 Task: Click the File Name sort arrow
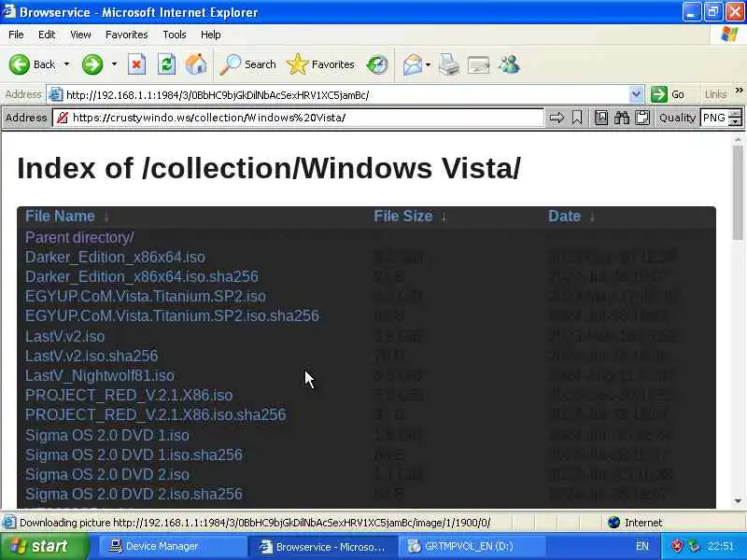pyautogui.click(x=106, y=217)
